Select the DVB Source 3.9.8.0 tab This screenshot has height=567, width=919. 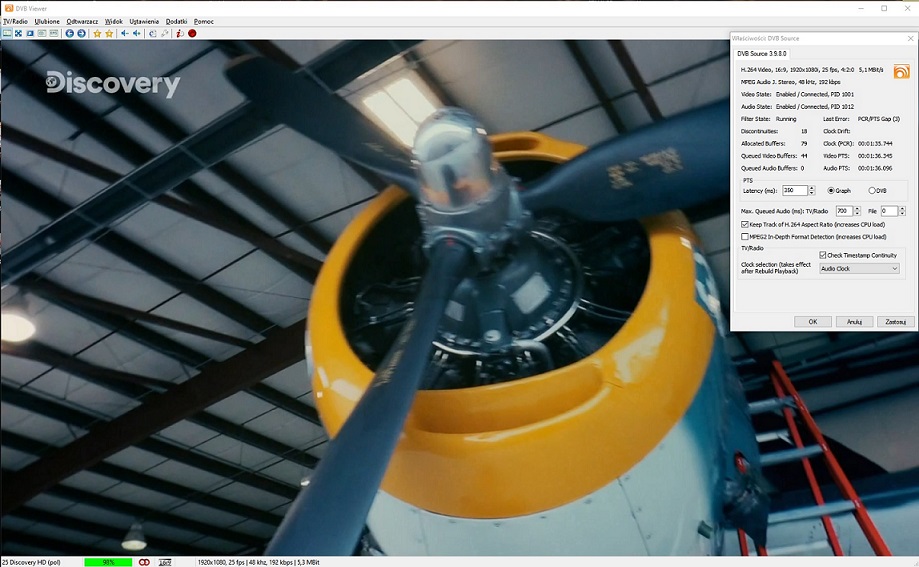(761, 53)
